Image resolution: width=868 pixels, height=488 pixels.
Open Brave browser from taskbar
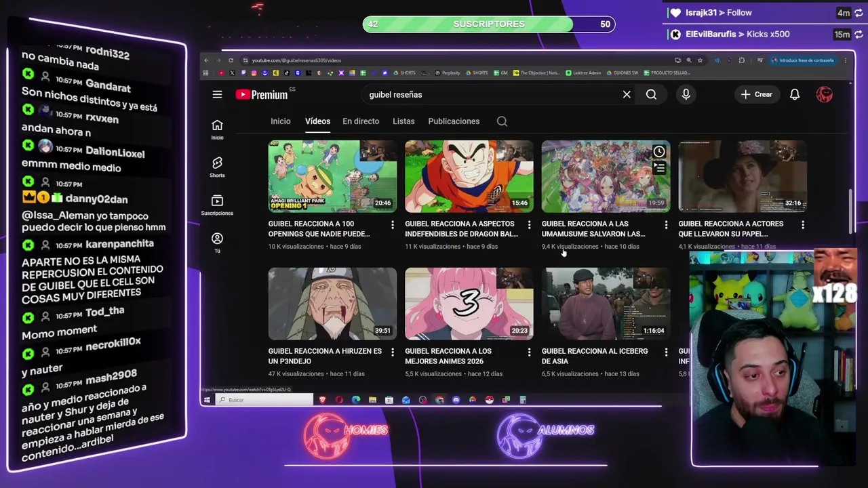pyautogui.click(x=323, y=400)
